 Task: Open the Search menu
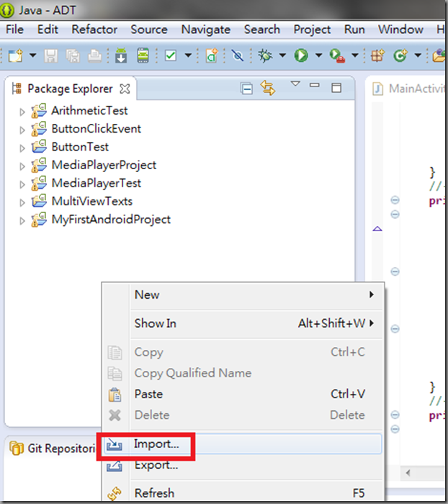click(261, 30)
